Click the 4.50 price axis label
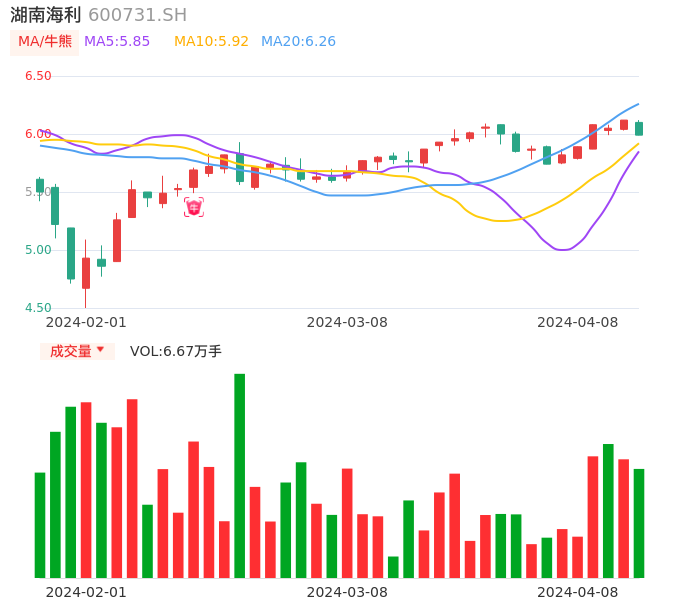Viewport: 686px width, 606px height. [38, 308]
